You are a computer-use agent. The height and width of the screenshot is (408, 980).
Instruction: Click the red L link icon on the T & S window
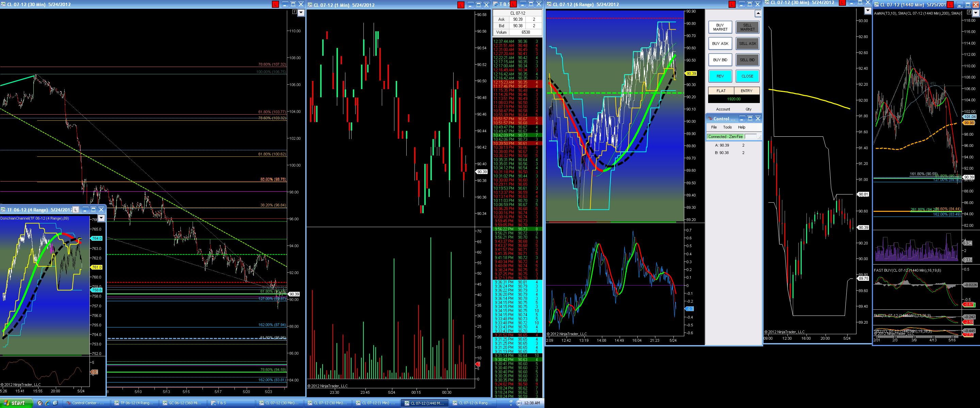tap(513, 4)
